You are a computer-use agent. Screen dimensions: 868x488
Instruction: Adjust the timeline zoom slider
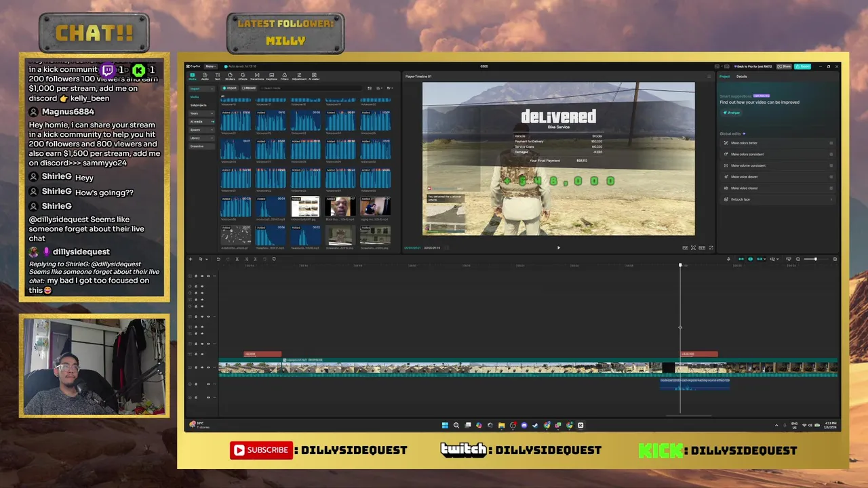[816, 259]
